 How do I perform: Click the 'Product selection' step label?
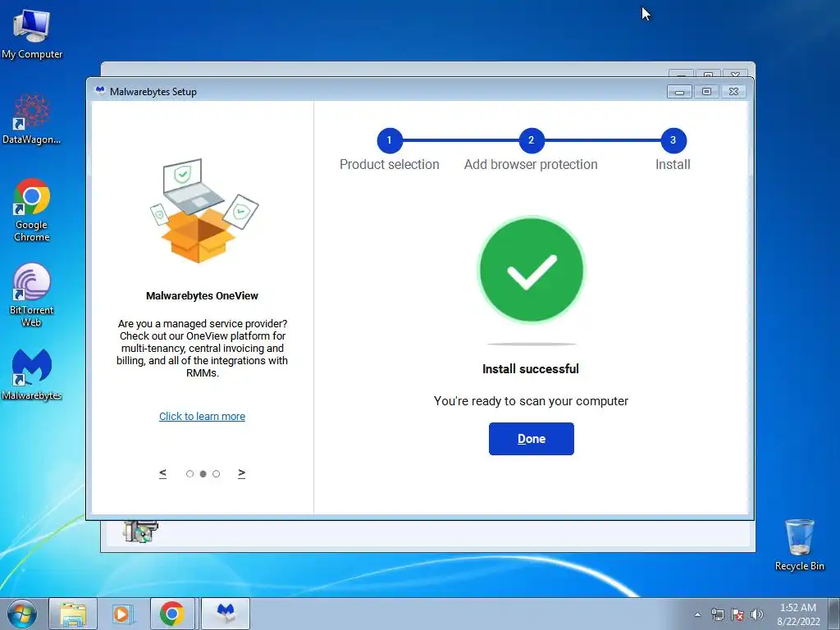390,164
